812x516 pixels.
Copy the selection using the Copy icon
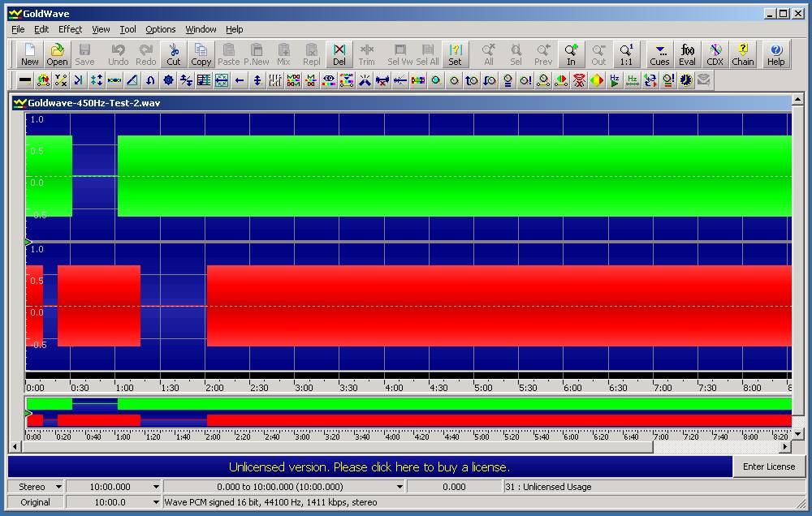pyautogui.click(x=201, y=54)
